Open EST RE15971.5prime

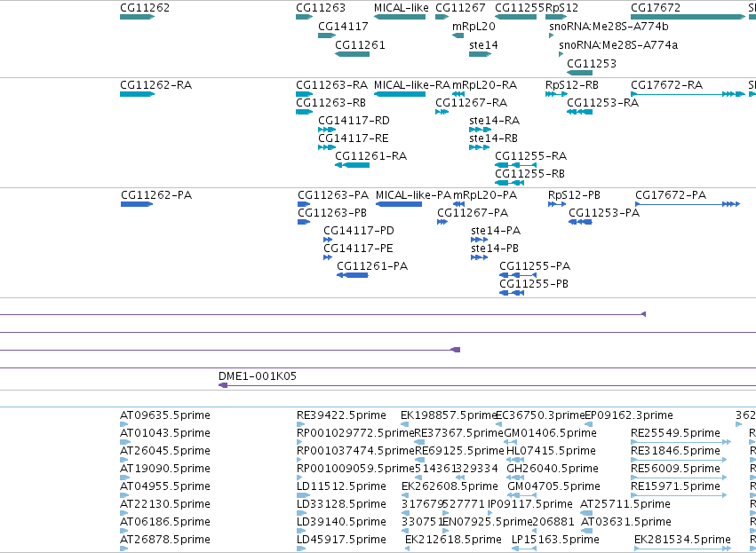click(x=679, y=495)
